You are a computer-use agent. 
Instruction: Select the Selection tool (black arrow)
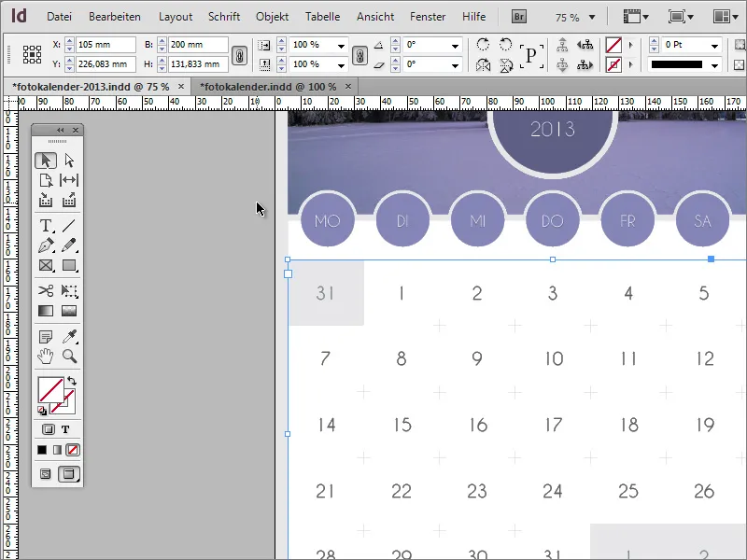[x=46, y=161]
